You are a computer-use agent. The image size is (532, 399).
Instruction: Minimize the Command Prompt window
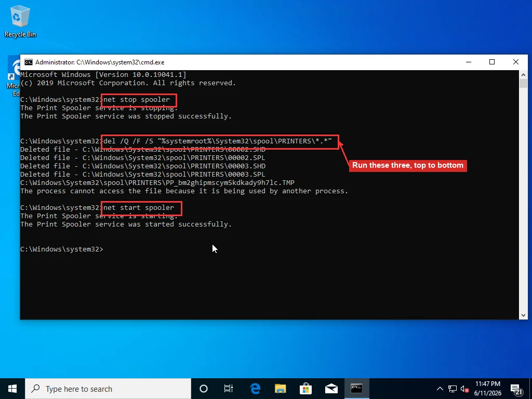469,62
